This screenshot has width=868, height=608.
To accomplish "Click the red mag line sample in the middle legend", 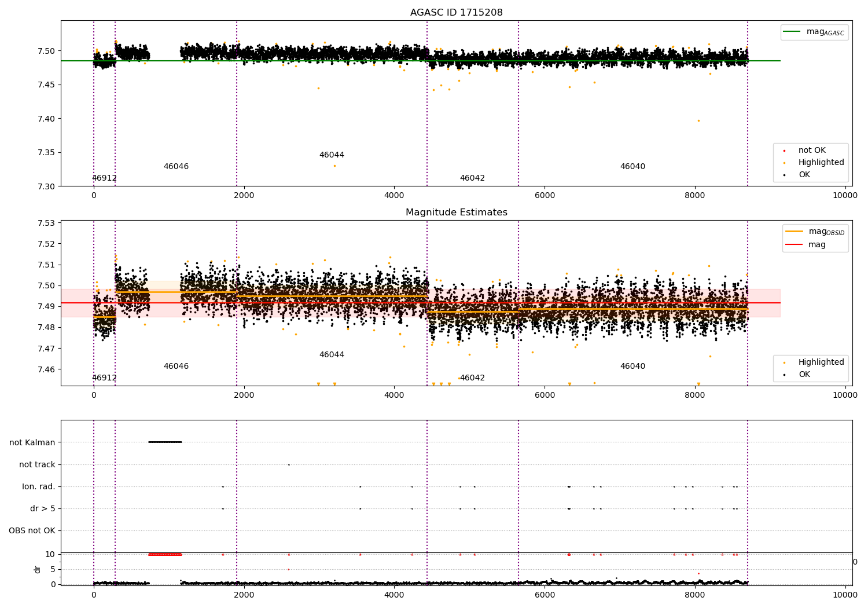I will tap(795, 244).
